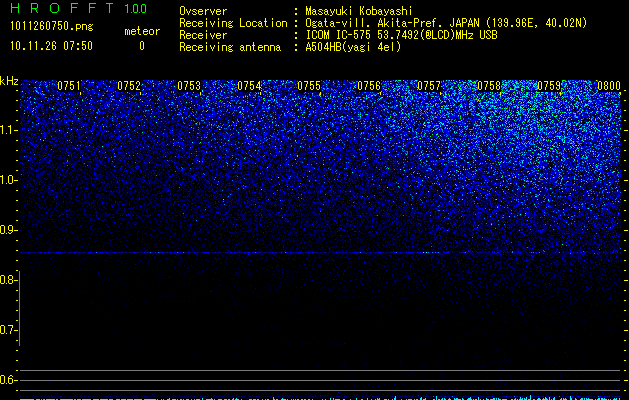The height and width of the screenshot is (400, 629).
Task: Click the 0755 time marker
Action: 309,86
